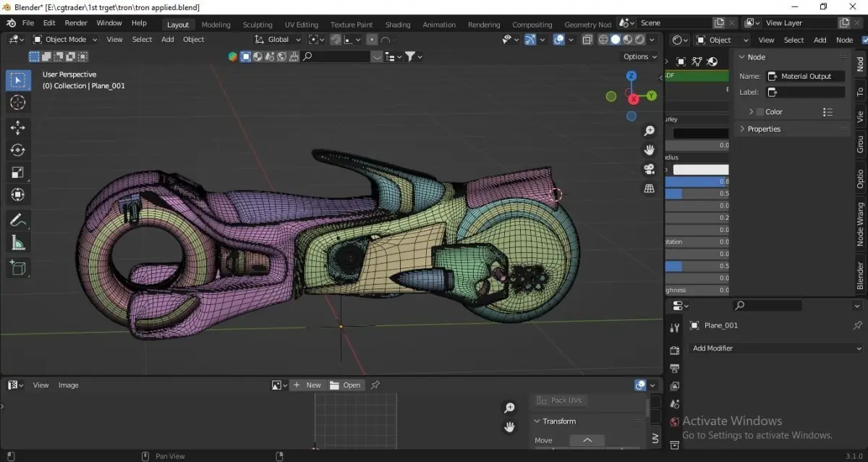Image resolution: width=868 pixels, height=462 pixels.
Task: Collapse the Node panel header
Action: click(x=756, y=57)
